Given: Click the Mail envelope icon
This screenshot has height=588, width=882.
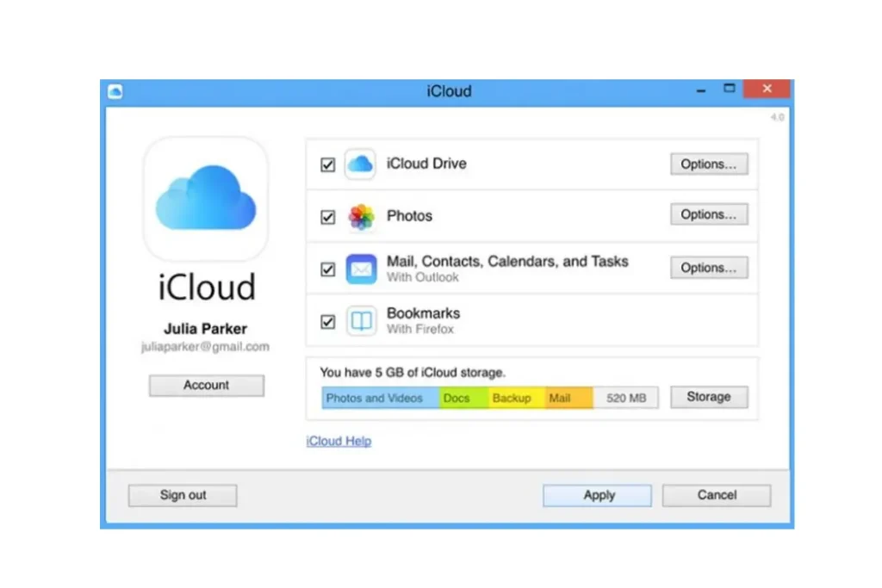Looking at the screenshot, I should click(361, 269).
